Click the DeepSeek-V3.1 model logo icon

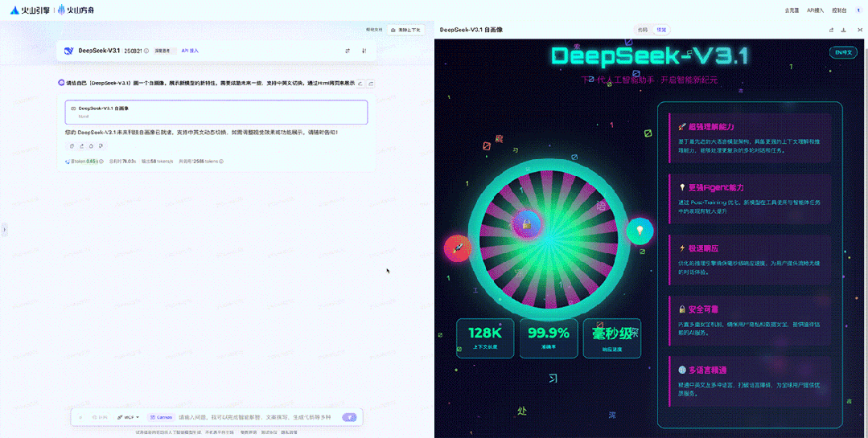pos(68,51)
